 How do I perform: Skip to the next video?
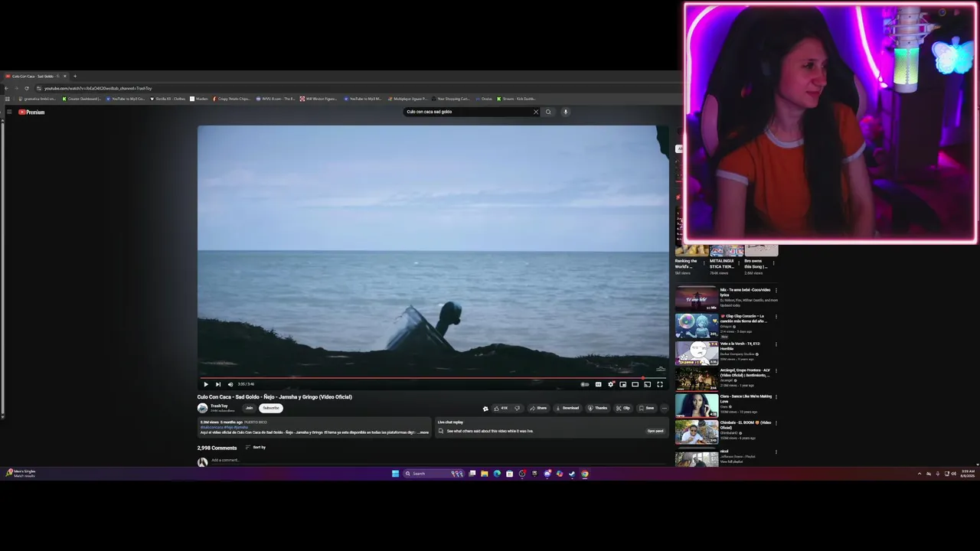tap(217, 384)
